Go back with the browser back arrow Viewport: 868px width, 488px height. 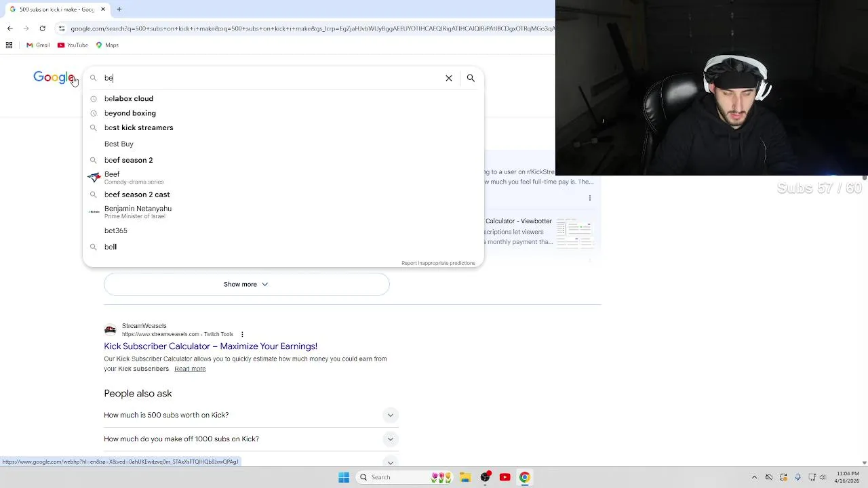click(x=9, y=28)
